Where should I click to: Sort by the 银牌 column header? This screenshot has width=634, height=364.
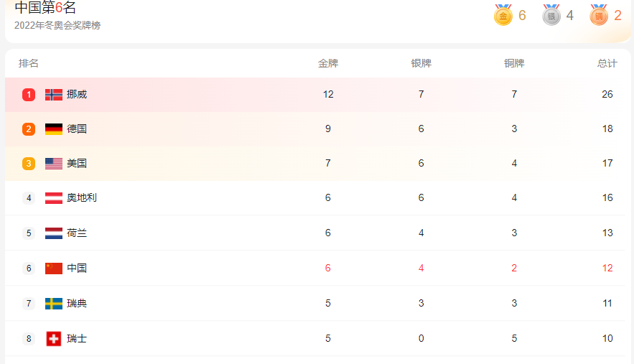tap(421, 63)
